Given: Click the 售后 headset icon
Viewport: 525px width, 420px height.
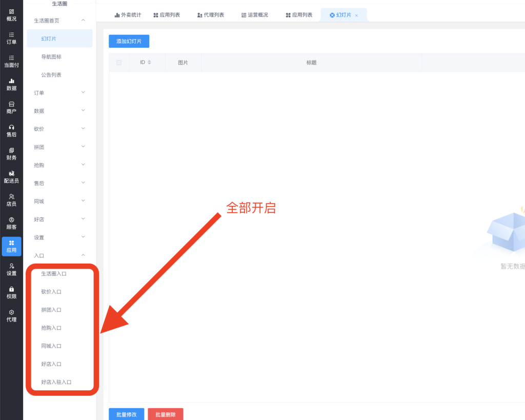Looking at the screenshot, I should click(11, 127).
